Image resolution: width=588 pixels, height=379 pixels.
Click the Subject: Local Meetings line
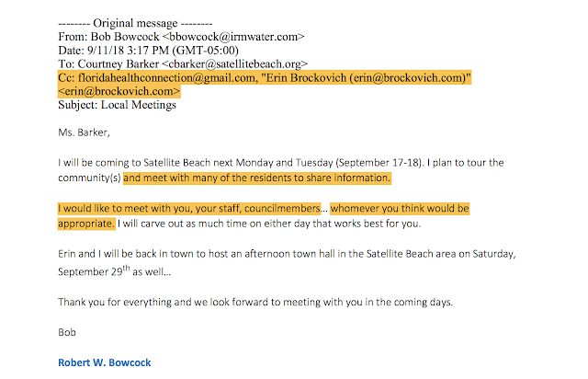pyautogui.click(x=117, y=105)
